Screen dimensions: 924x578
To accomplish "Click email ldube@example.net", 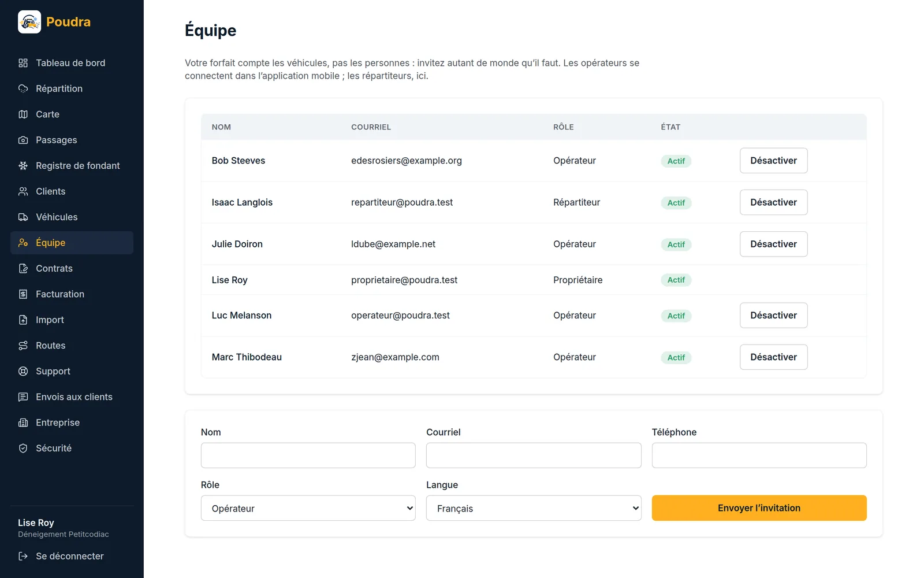I will coord(393,244).
